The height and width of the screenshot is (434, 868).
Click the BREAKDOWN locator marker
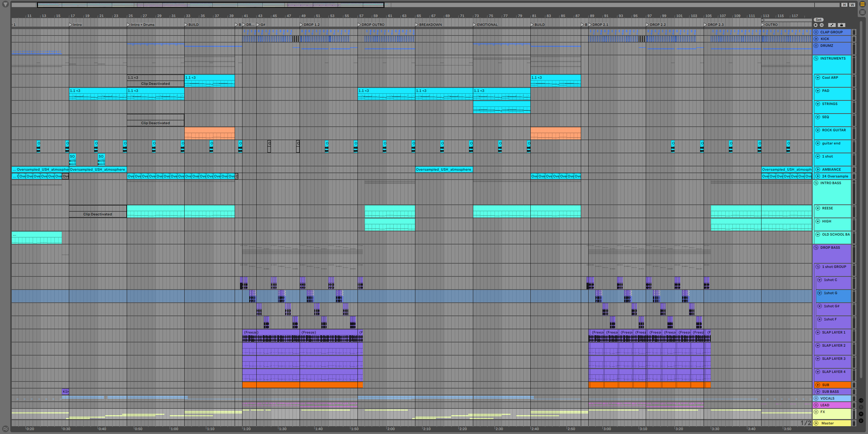pyautogui.click(x=417, y=25)
